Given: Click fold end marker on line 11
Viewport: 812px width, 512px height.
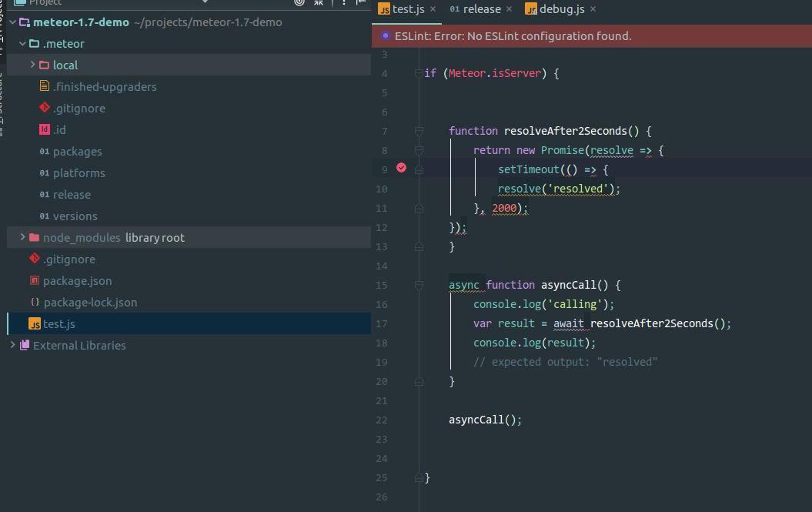Looking at the screenshot, I should click(x=419, y=208).
